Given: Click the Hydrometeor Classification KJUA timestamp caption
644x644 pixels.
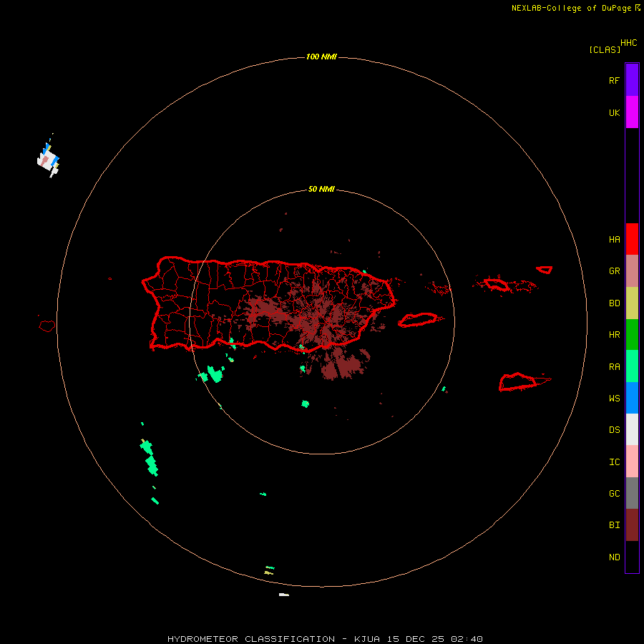Looking at the screenshot, I should (x=325, y=639).
